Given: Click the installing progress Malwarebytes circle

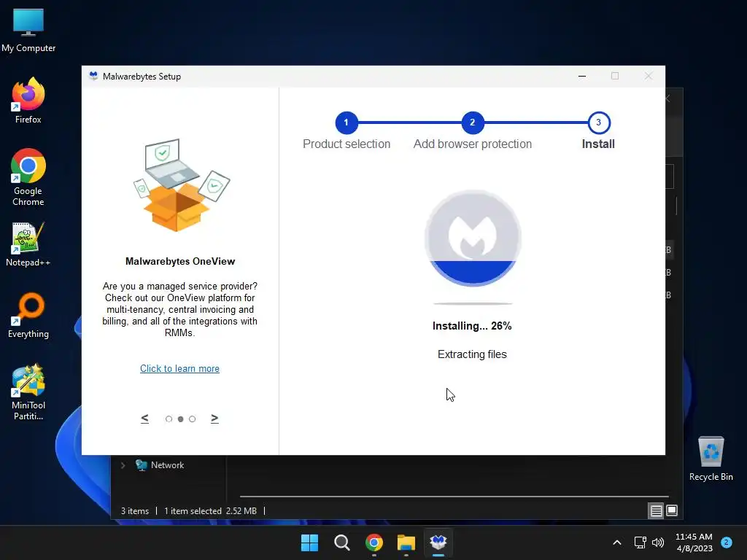Looking at the screenshot, I should (x=473, y=238).
